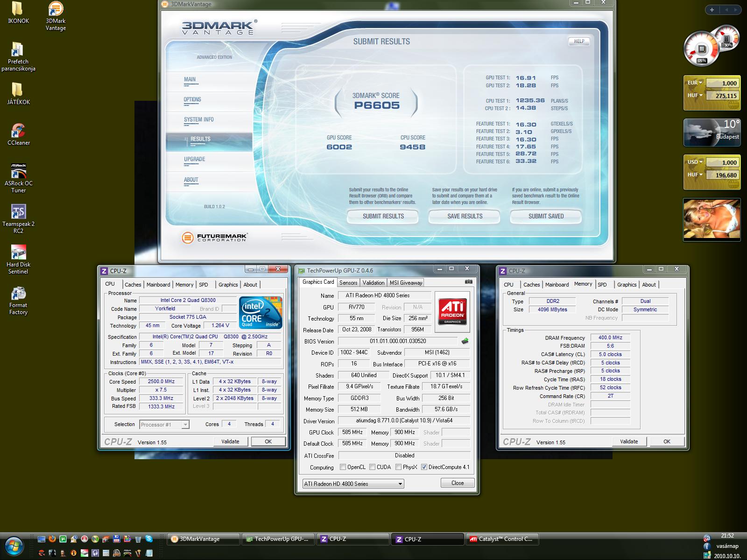
Task: Click Validate in the left CPU-Z window
Action: pos(230,441)
